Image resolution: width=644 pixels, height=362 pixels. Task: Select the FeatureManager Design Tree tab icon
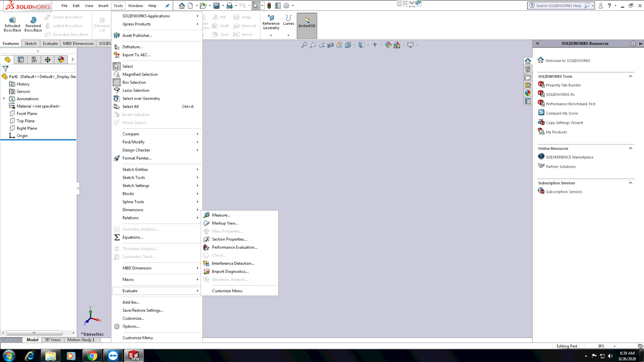pos(8,60)
